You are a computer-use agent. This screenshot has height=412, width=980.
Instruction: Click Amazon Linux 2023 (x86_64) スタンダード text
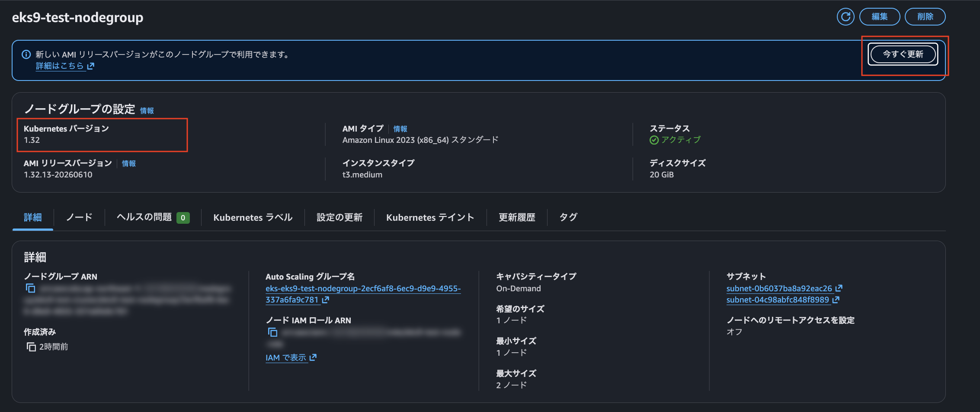(x=420, y=140)
